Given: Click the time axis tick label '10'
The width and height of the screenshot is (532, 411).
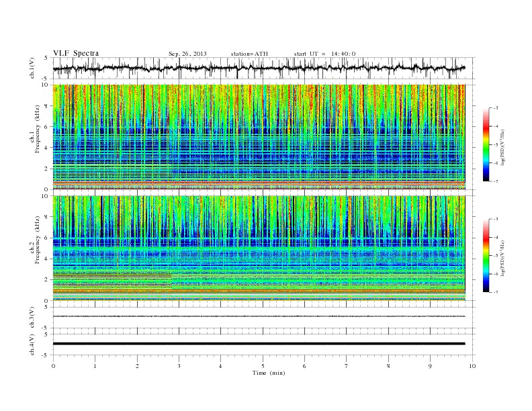Looking at the screenshot, I should pyautogui.click(x=472, y=366).
